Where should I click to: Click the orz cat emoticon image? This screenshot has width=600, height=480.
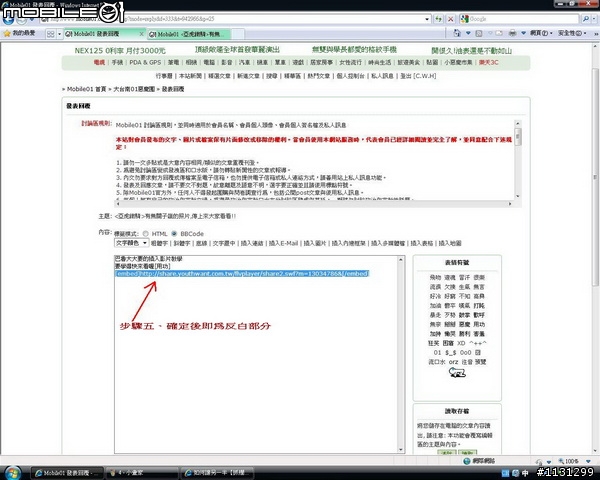(x=457, y=372)
